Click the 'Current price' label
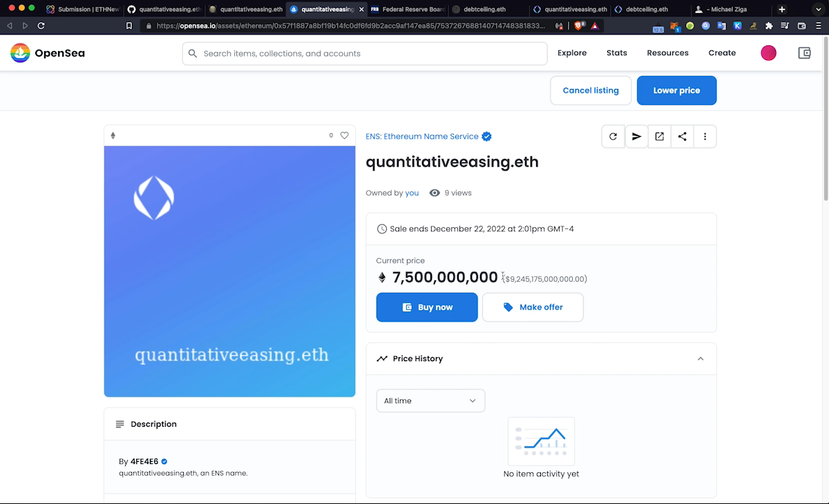The height and width of the screenshot is (504, 829). (401, 261)
